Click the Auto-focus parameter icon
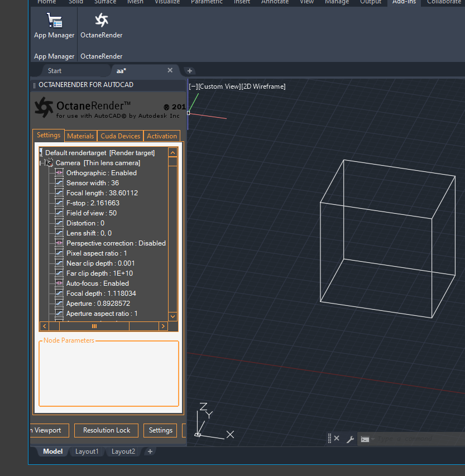This screenshot has width=465, height=476. (x=59, y=283)
